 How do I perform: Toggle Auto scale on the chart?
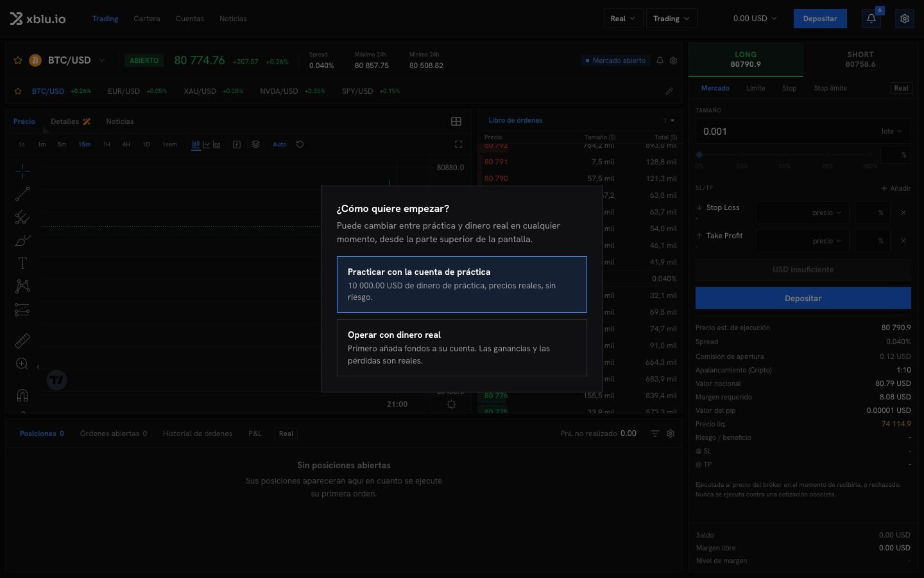(x=280, y=144)
